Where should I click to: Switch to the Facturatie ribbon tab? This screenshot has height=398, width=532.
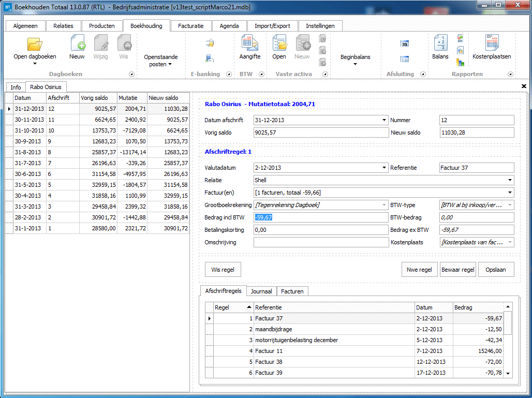pyautogui.click(x=191, y=26)
